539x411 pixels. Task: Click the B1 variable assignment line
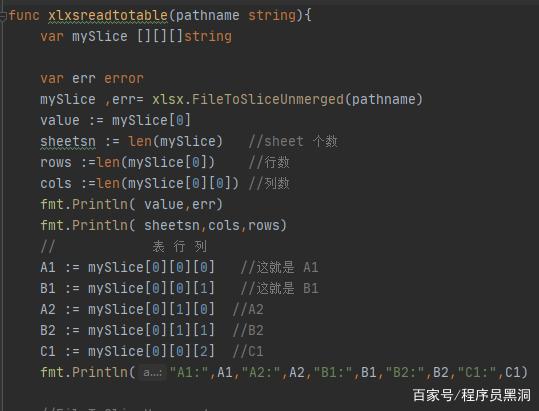127,289
